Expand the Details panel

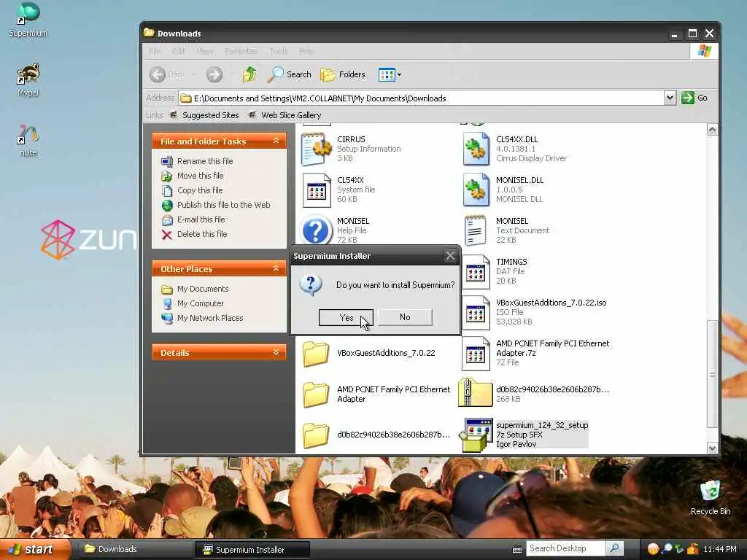[276, 352]
